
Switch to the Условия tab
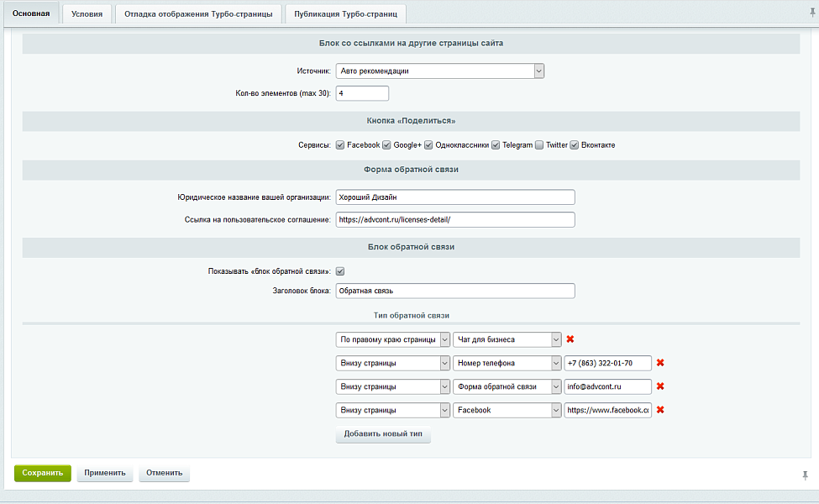tap(87, 14)
